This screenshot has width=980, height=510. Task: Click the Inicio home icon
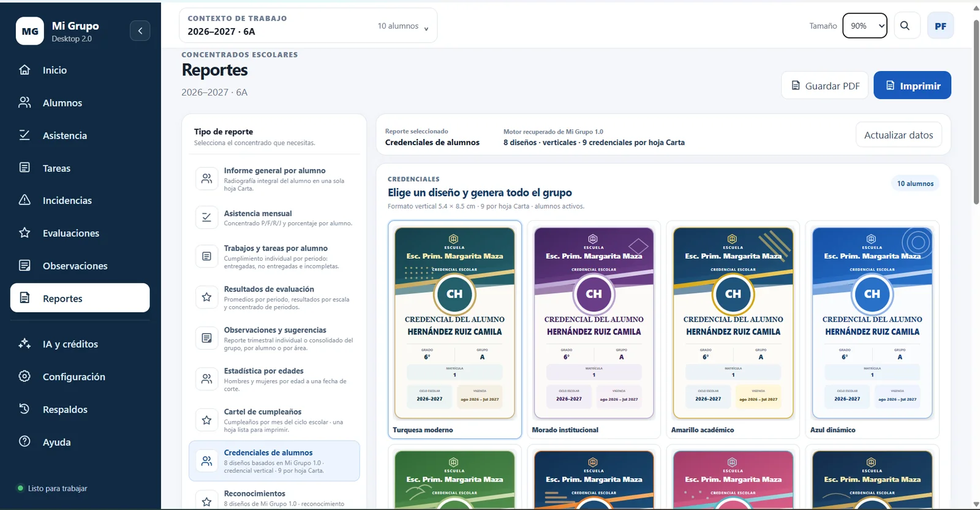24,70
